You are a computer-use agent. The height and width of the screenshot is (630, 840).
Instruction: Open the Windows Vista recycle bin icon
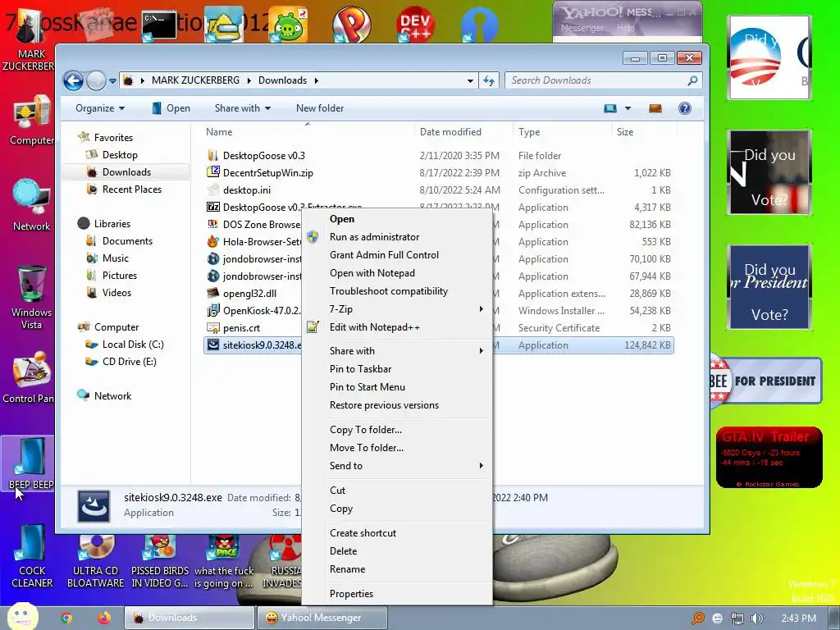pyautogui.click(x=32, y=297)
